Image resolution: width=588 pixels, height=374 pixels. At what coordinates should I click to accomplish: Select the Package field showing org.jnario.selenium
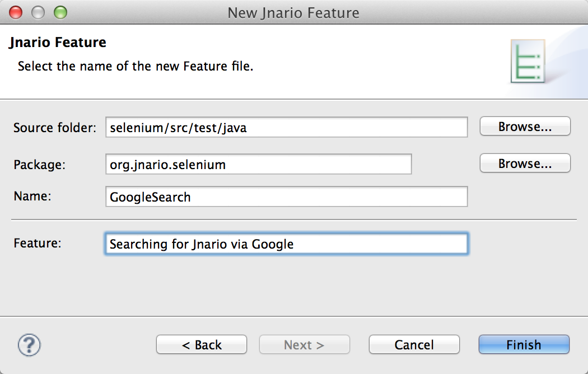258,164
